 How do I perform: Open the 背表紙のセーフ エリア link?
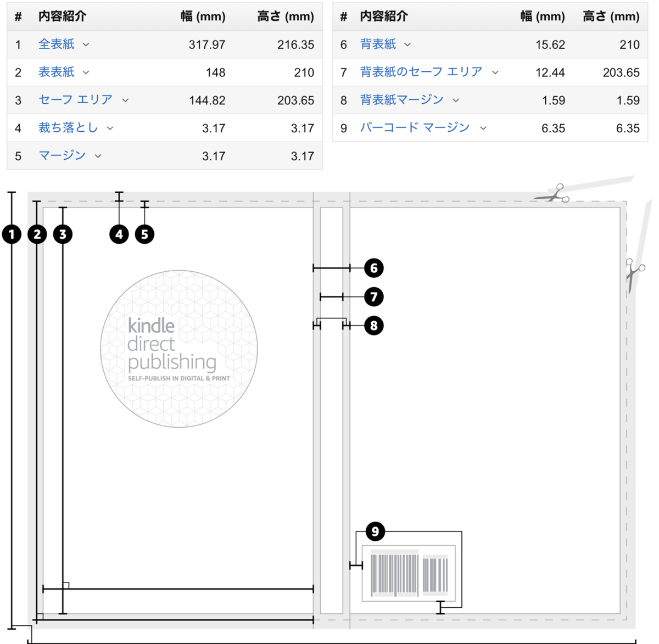tap(421, 72)
